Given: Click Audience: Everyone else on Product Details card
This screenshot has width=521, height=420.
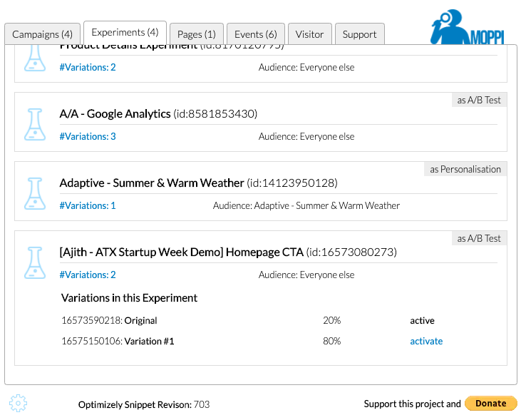Looking at the screenshot, I should (x=306, y=67).
